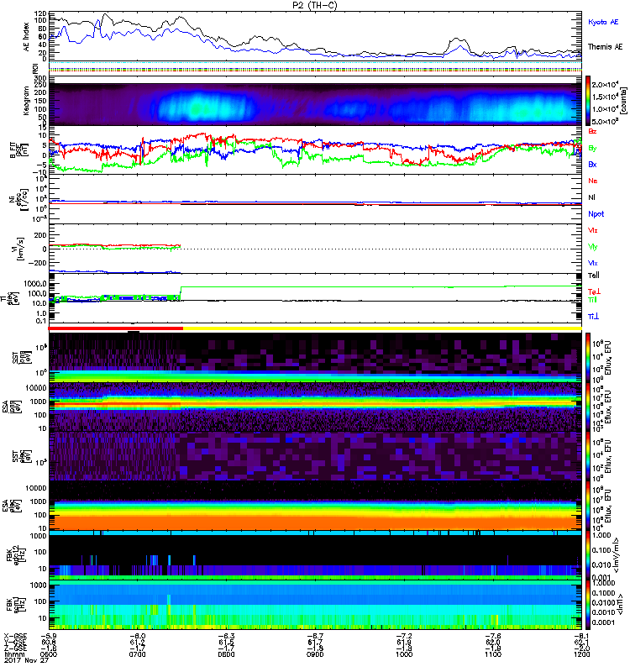This screenshot has width=630, height=672.
Task: Click the yellow segment of the mode bar
Action: (x=382, y=328)
